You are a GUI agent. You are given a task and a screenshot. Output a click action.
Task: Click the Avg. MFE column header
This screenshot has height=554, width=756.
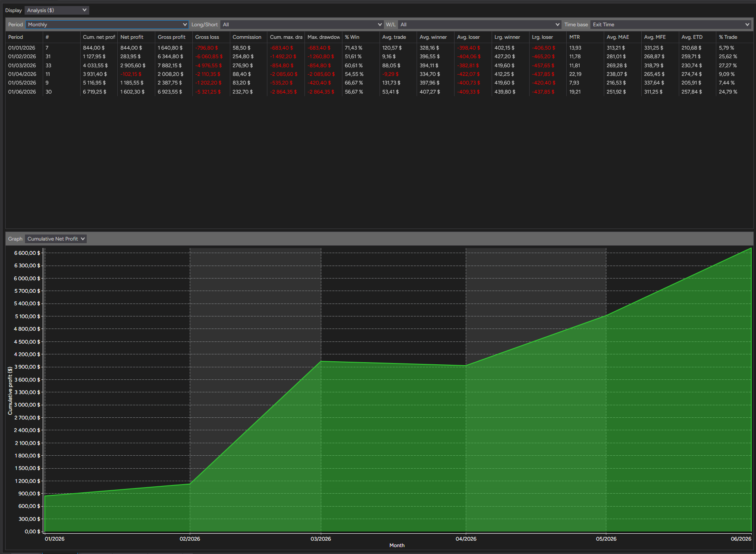coord(660,37)
